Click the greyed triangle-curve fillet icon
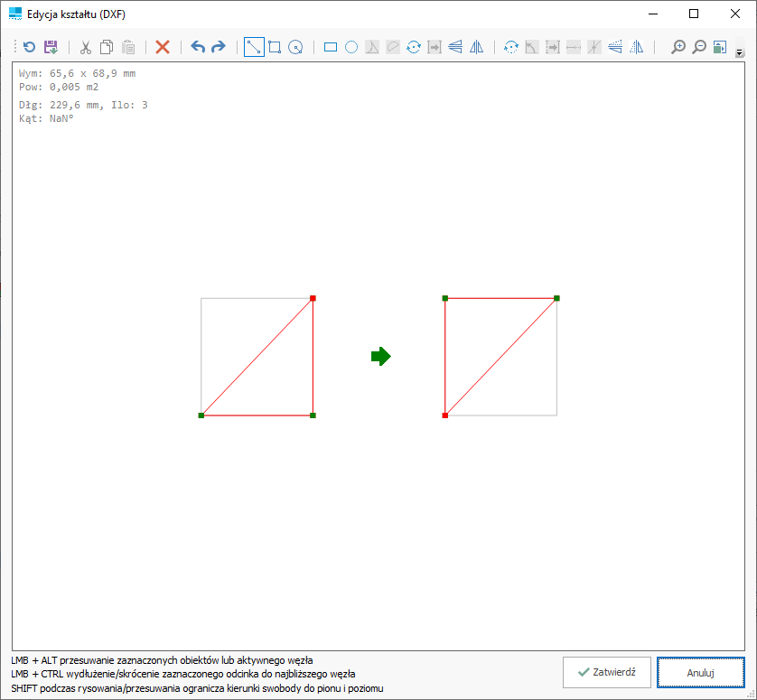The height and width of the screenshot is (700, 757). 372,47
